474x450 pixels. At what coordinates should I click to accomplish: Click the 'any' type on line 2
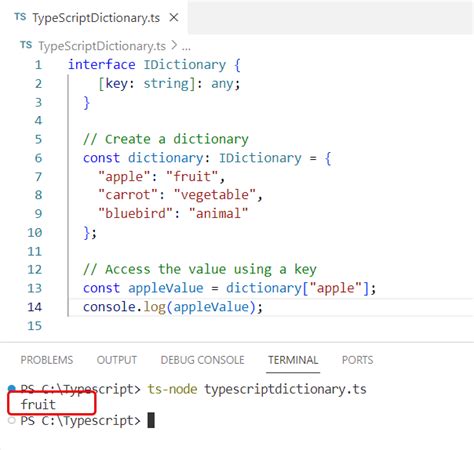point(222,84)
